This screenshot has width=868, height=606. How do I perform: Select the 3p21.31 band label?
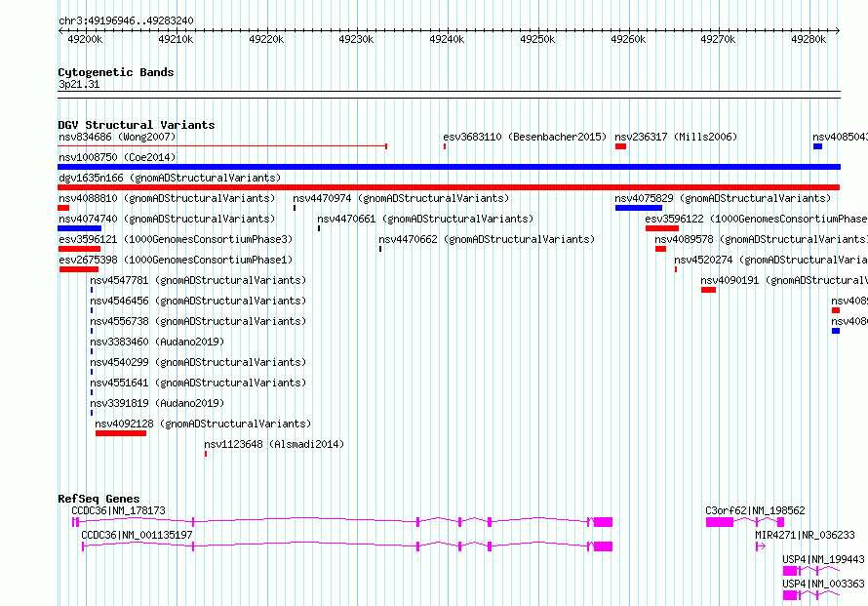(x=79, y=84)
